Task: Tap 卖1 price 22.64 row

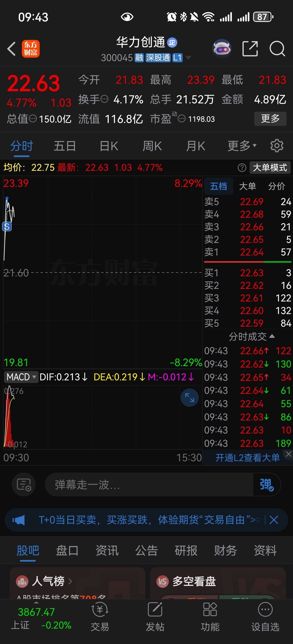Action: pyautogui.click(x=248, y=252)
